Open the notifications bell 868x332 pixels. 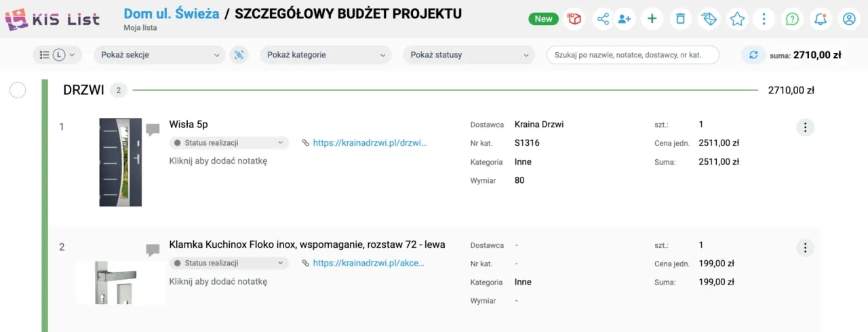point(821,19)
